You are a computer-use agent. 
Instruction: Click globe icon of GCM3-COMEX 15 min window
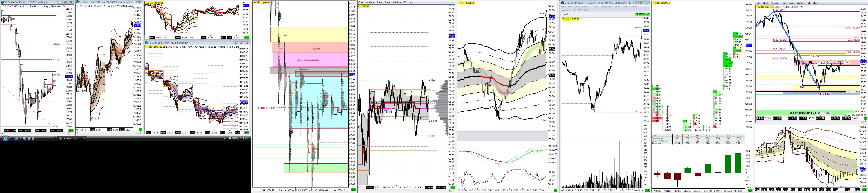pos(77,2)
